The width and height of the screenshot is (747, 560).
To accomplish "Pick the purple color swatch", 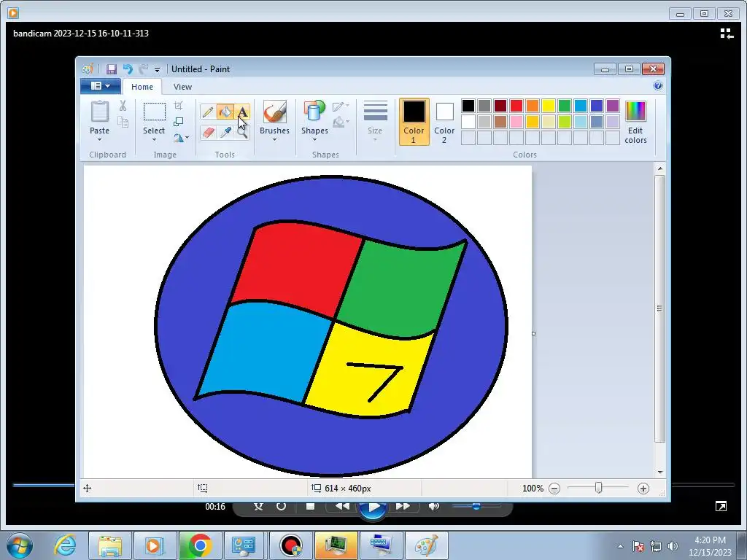I will pyautogui.click(x=613, y=106).
